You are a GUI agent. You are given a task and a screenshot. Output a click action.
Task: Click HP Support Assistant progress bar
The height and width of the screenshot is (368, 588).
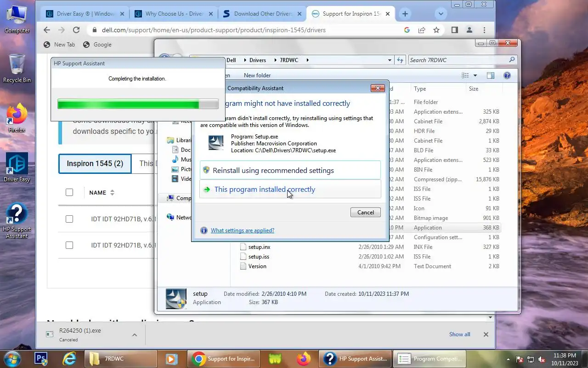pyautogui.click(x=138, y=104)
